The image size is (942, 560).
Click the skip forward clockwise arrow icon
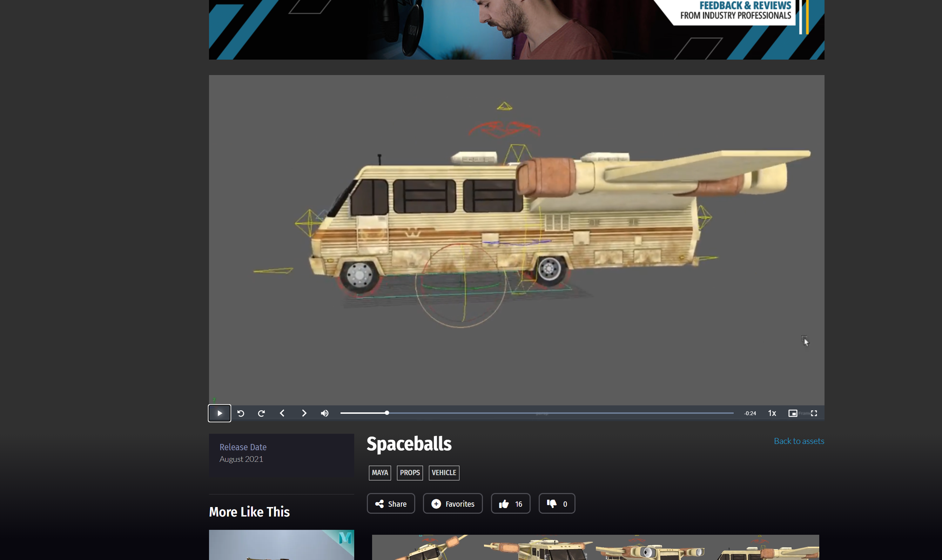click(261, 413)
